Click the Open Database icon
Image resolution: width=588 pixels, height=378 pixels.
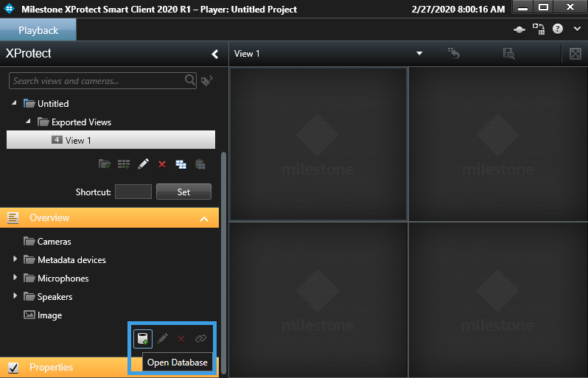143,339
